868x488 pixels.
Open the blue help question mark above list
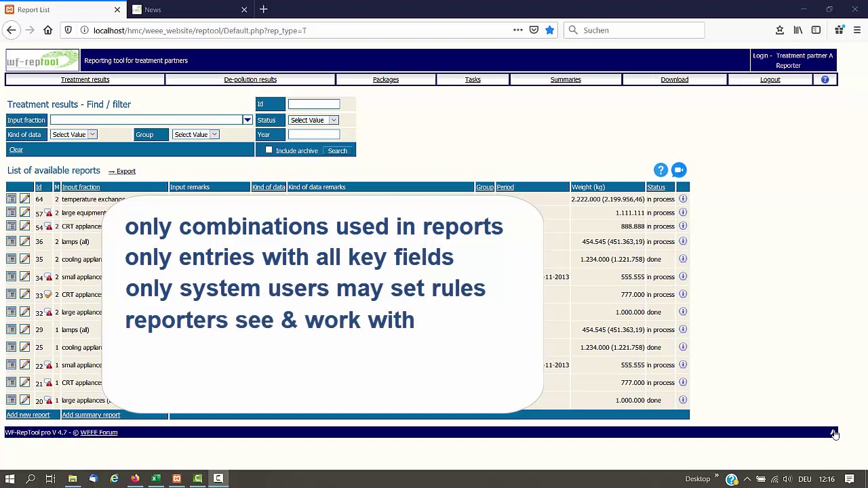pos(660,170)
